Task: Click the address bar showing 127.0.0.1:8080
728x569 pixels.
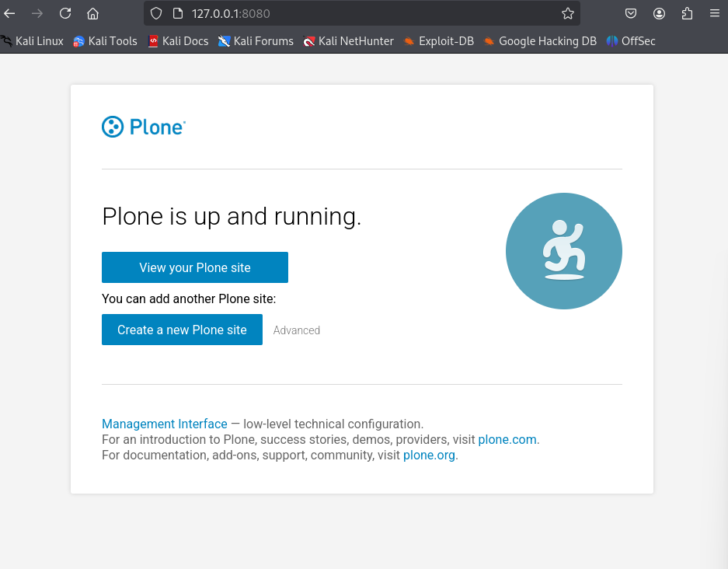Action: (x=362, y=13)
